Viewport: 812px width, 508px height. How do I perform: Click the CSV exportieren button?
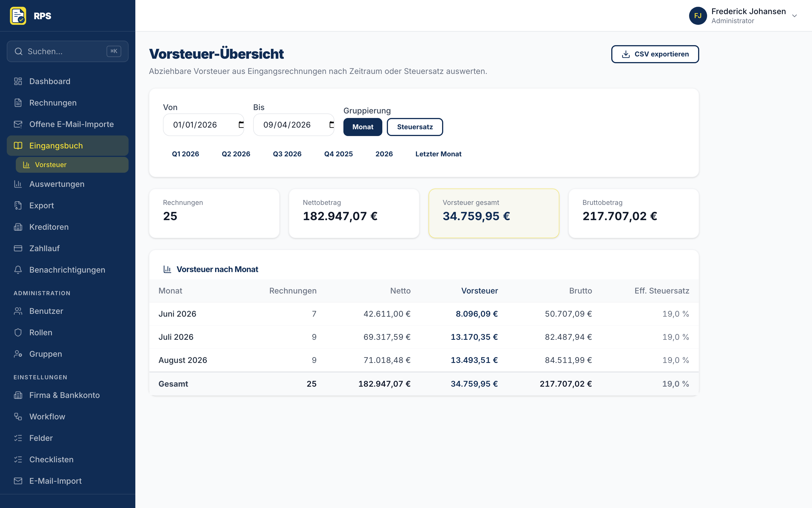pyautogui.click(x=655, y=54)
